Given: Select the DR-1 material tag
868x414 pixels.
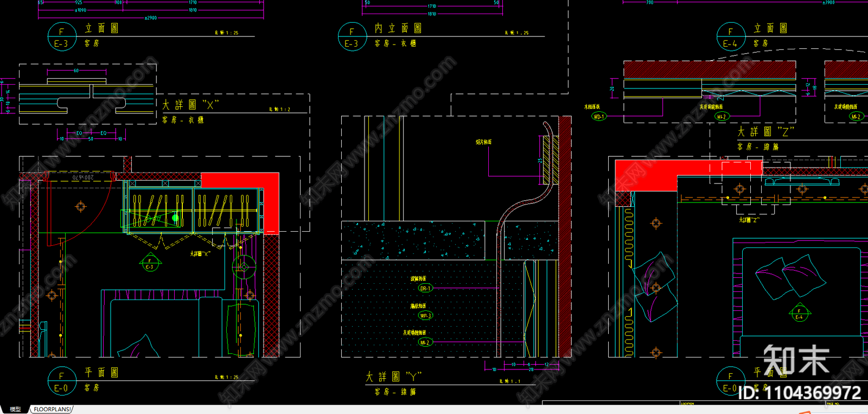Looking at the screenshot, I should coord(425,288).
